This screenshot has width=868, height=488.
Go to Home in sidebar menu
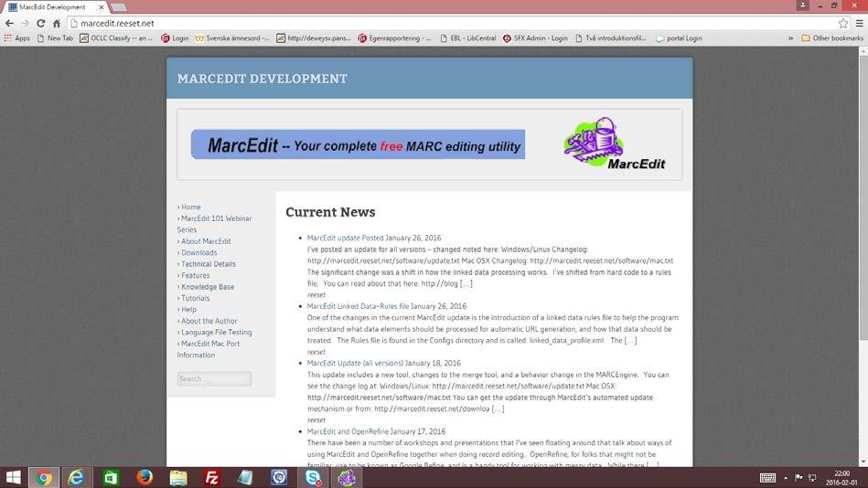pyautogui.click(x=191, y=207)
